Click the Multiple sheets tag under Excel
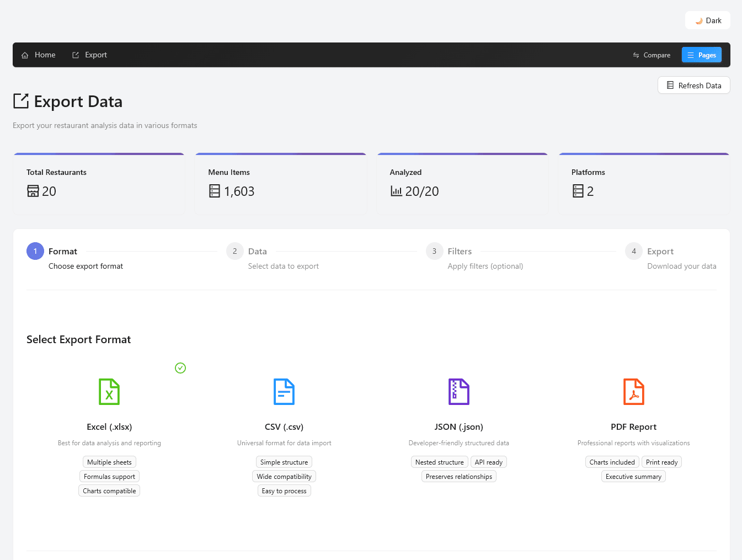Image resolution: width=742 pixels, height=560 pixels. 109,462
